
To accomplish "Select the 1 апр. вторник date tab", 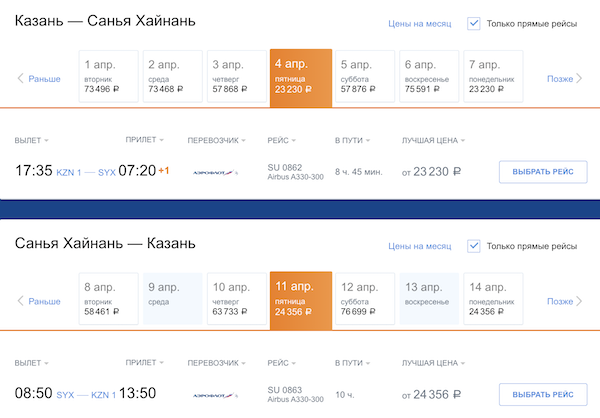I will coord(108,78).
